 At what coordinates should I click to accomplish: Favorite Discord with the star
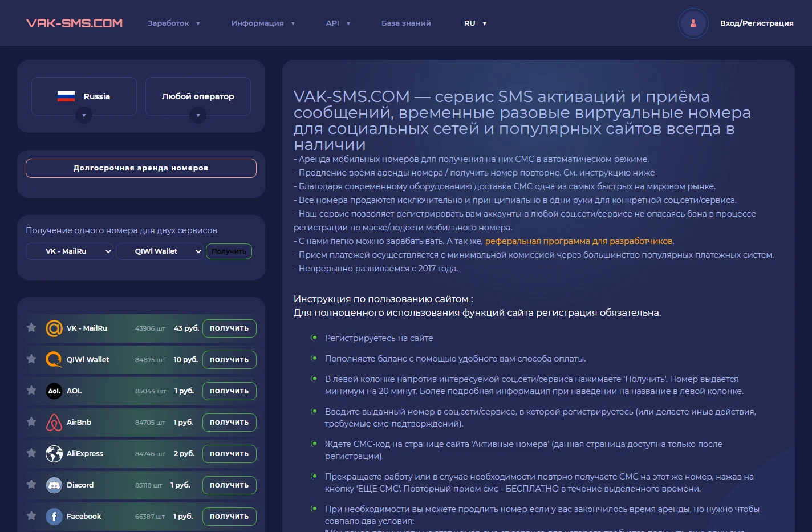point(31,484)
